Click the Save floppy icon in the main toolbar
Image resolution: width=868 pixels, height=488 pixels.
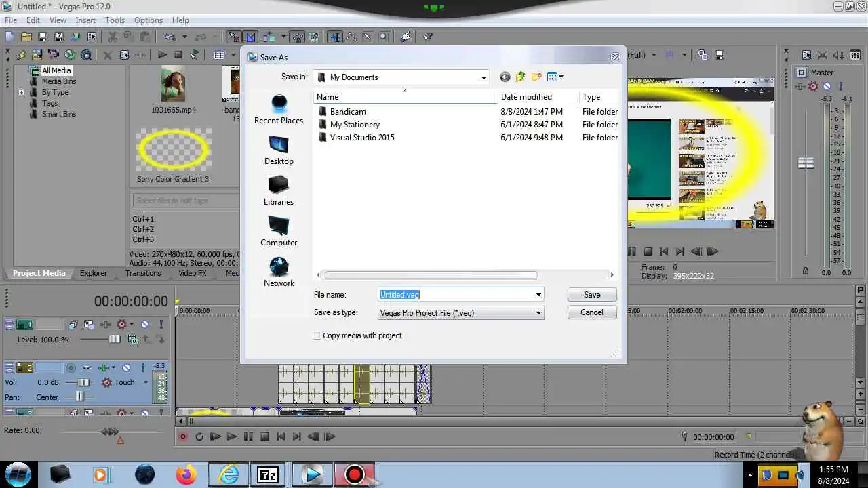coord(42,37)
